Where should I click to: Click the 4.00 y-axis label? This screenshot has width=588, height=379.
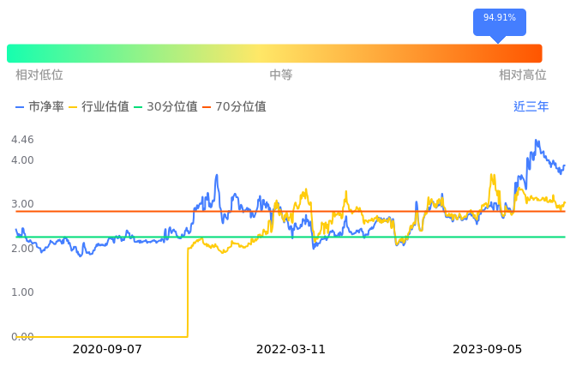coord(22,160)
